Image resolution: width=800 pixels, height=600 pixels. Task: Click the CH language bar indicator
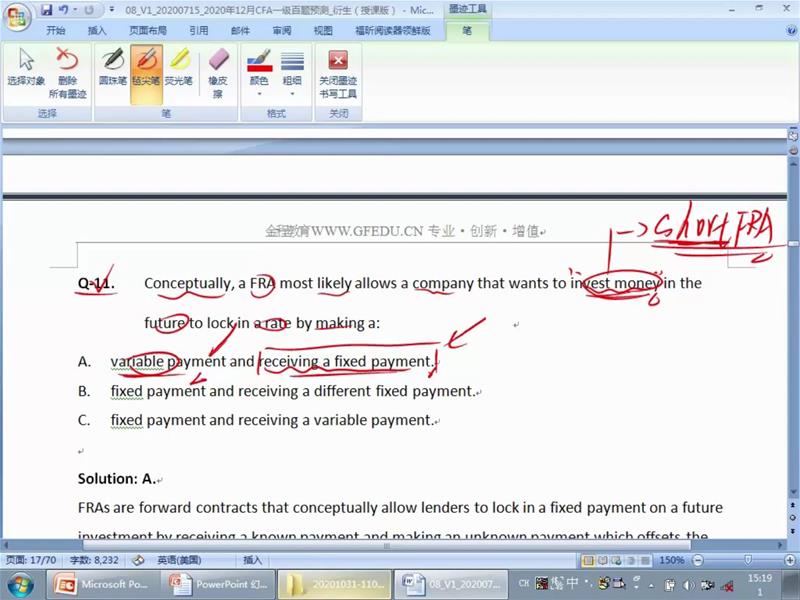pyautogui.click(x=524, y=583)
